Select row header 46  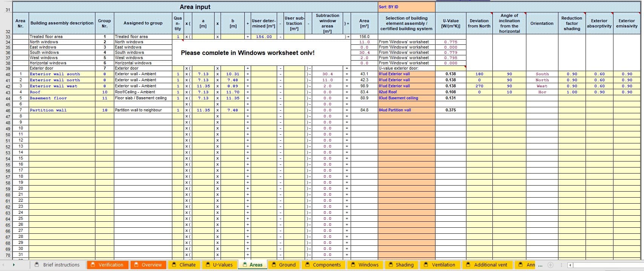coord(8,111)
